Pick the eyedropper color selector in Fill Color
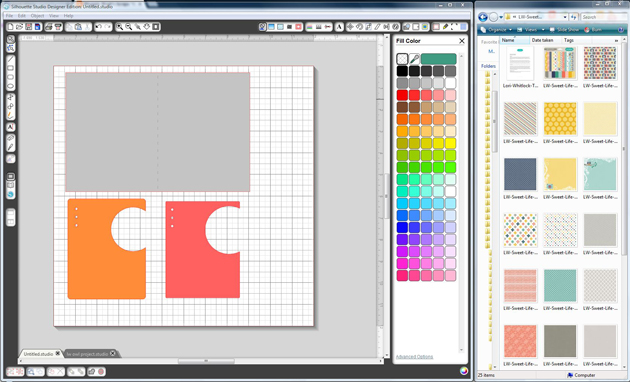630x382 pixels. 414,59
